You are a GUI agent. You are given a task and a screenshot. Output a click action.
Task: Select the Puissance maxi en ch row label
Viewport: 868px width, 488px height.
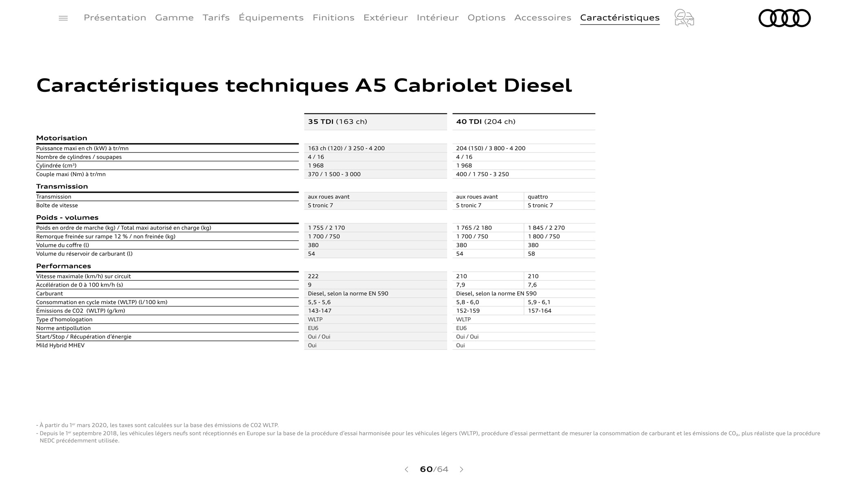82,148
